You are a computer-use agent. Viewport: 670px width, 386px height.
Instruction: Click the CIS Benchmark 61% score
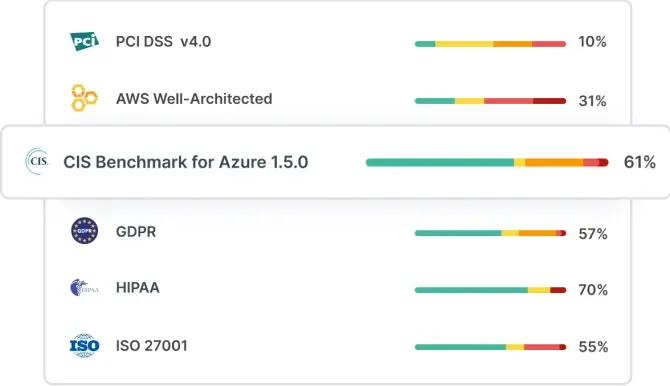639,162
